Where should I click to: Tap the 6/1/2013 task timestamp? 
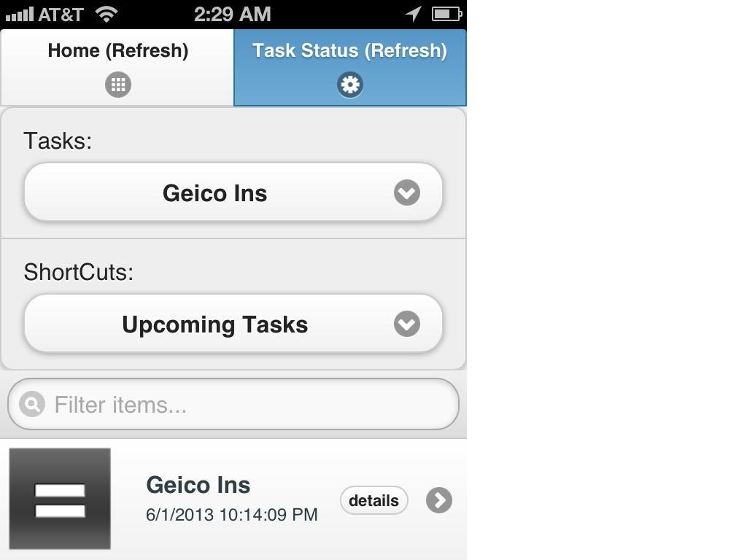point(231,515)
